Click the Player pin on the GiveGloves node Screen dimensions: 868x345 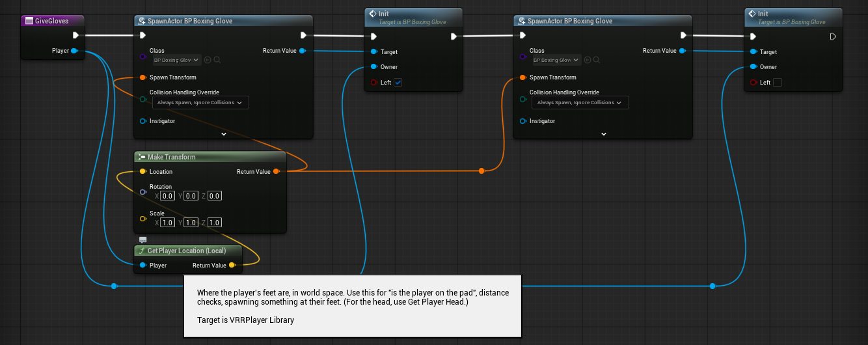click(74, 51)
